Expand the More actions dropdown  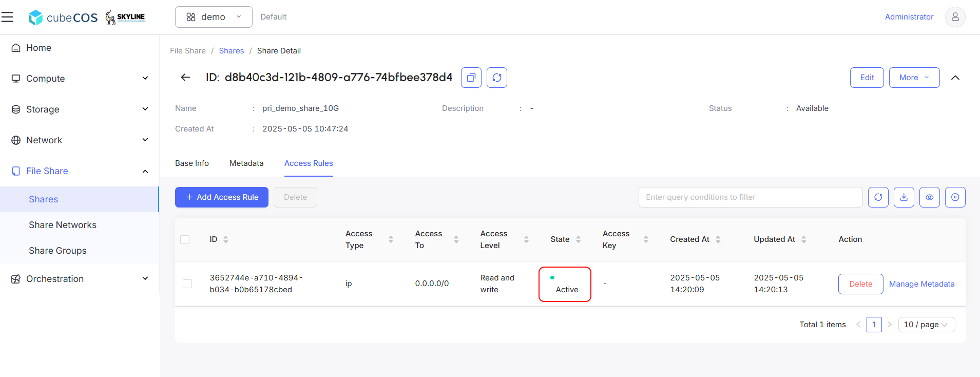(x=914, y=78)
